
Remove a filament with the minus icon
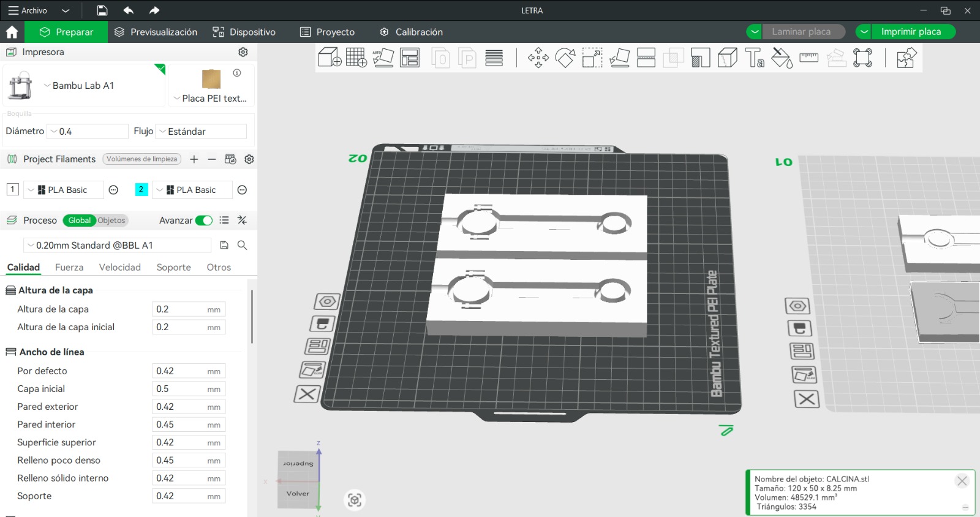(212, 159)
